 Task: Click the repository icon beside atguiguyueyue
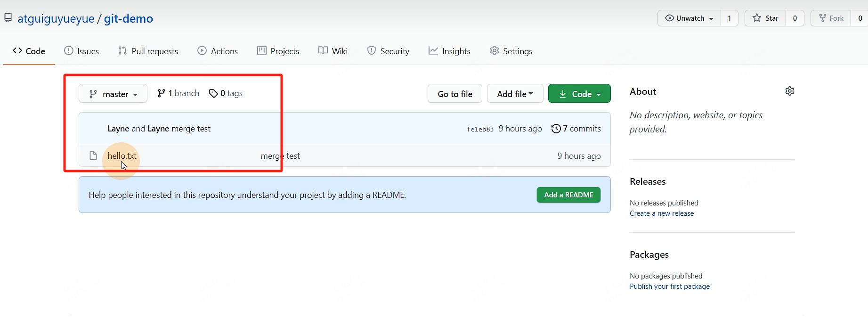[x=8, y=18]
